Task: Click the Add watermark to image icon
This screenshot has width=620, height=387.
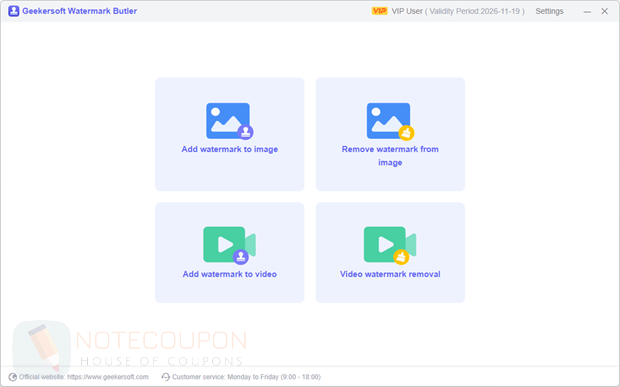Action: click(x=230, y=121)
